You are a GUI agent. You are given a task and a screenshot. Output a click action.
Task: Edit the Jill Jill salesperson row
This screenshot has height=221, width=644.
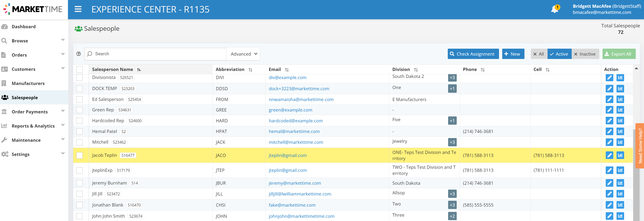coord(609,194)
